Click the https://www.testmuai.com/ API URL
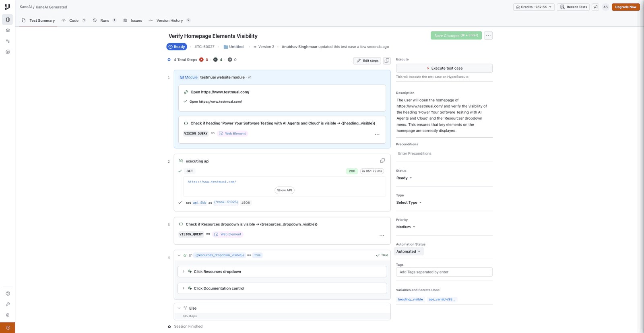 point(212,182)
